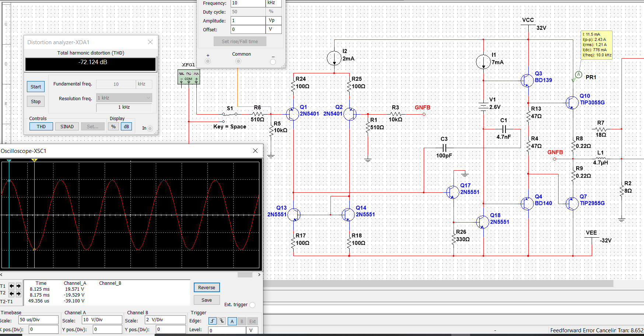Click function generator Common terminal
Screen dimensions: 644x336
238,61
